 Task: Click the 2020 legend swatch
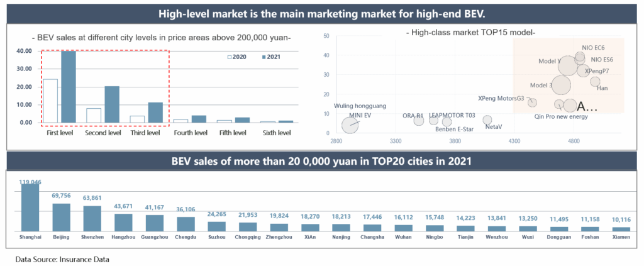coord(230,57)
